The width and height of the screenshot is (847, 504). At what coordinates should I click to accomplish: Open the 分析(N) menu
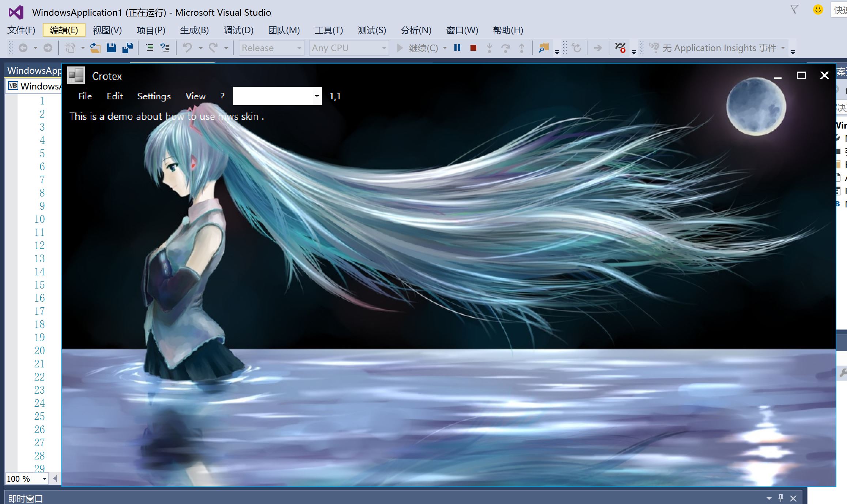coord(416,30)
